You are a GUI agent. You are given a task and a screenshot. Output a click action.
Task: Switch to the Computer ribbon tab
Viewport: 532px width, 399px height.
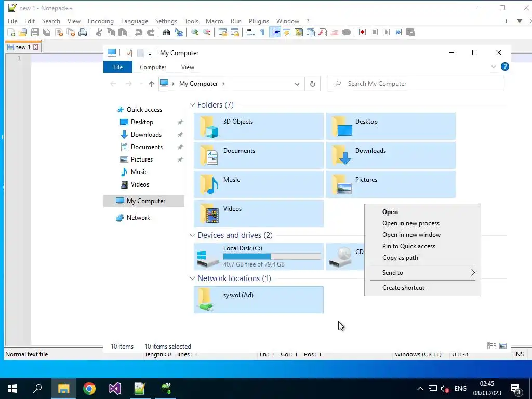pos(153,67)
